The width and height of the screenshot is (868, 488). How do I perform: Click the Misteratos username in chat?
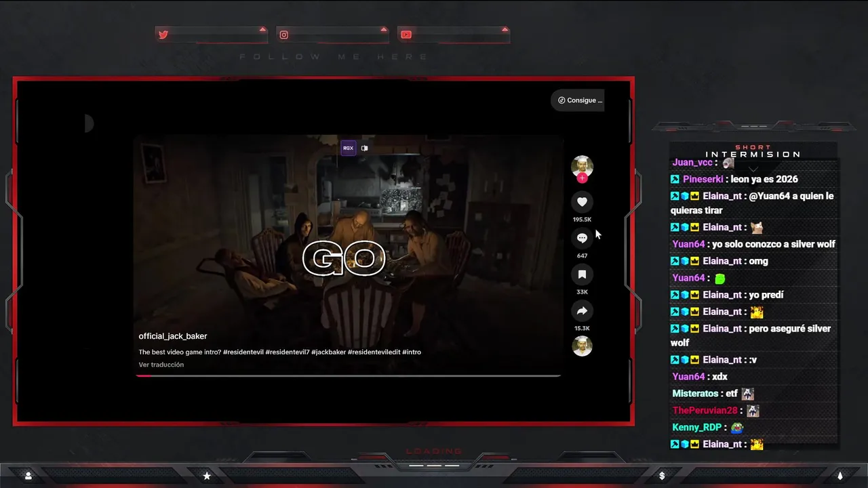tap(695, 394)
